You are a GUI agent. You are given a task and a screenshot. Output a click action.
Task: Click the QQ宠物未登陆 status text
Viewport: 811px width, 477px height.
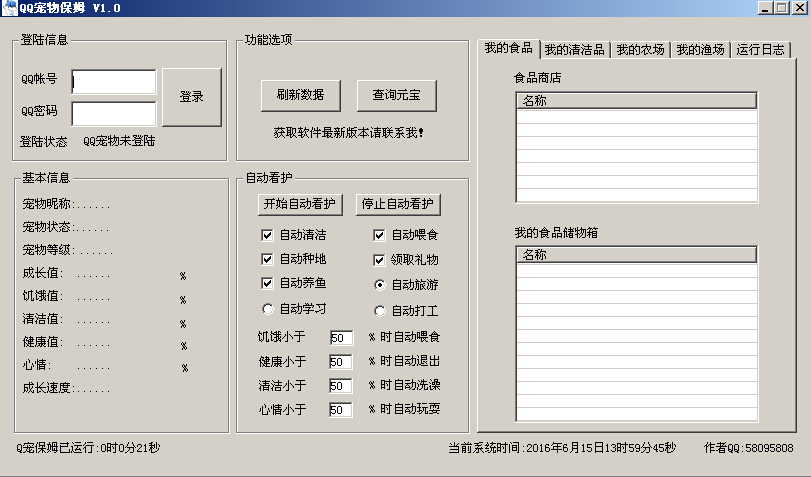[x=119, y=141]
